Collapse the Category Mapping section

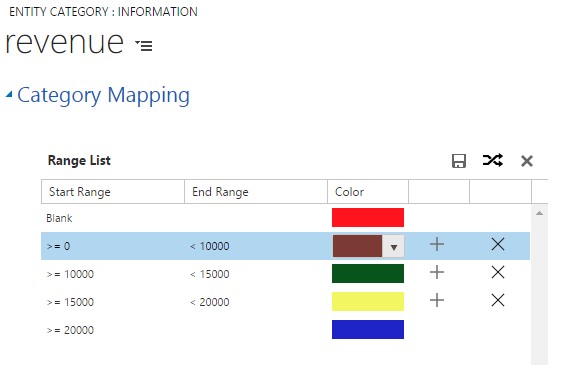(x=9, y=95)
